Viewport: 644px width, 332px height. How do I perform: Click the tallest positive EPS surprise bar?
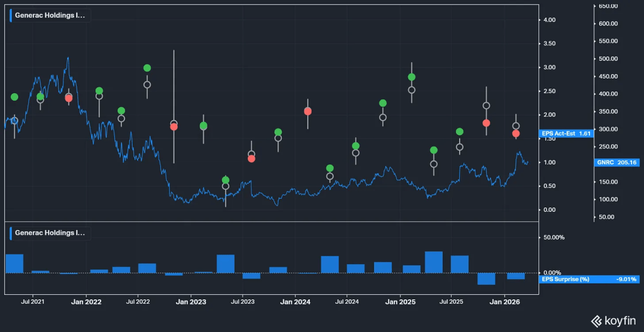tap(434, 262)
